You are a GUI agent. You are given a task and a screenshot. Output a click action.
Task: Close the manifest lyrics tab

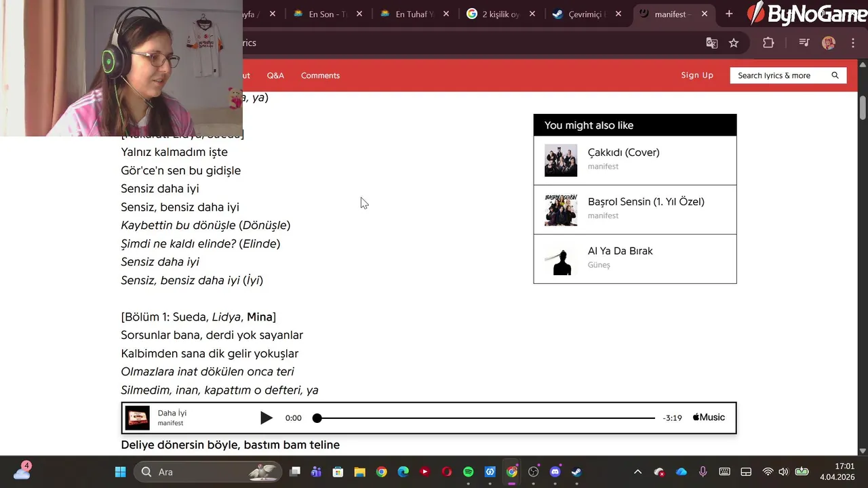(705, 14)
